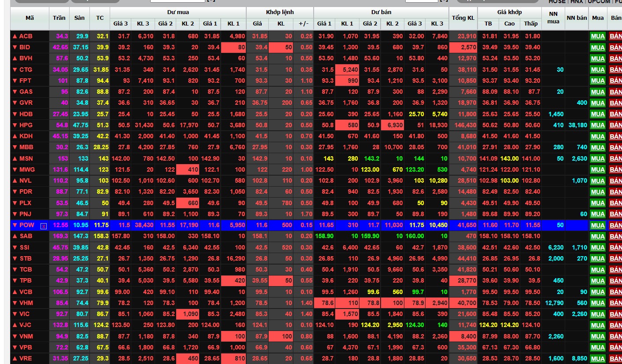The image size is (622, 364).
Task: Click the Sàn column header
Action: pos(79,18)
